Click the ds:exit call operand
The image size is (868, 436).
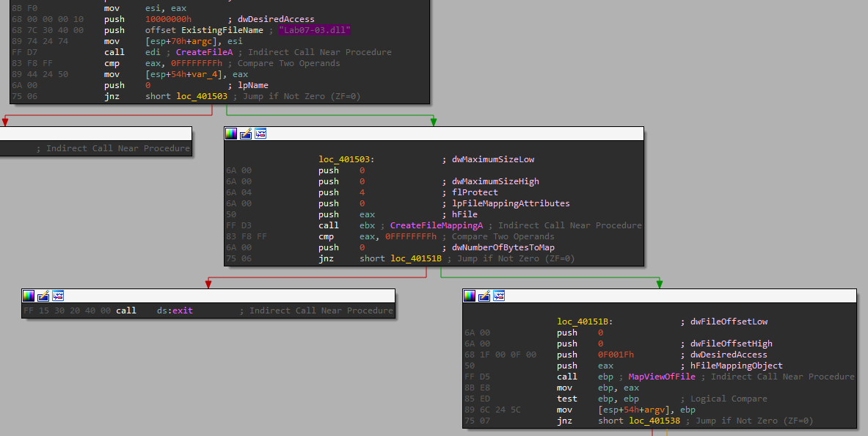[175, 310]
